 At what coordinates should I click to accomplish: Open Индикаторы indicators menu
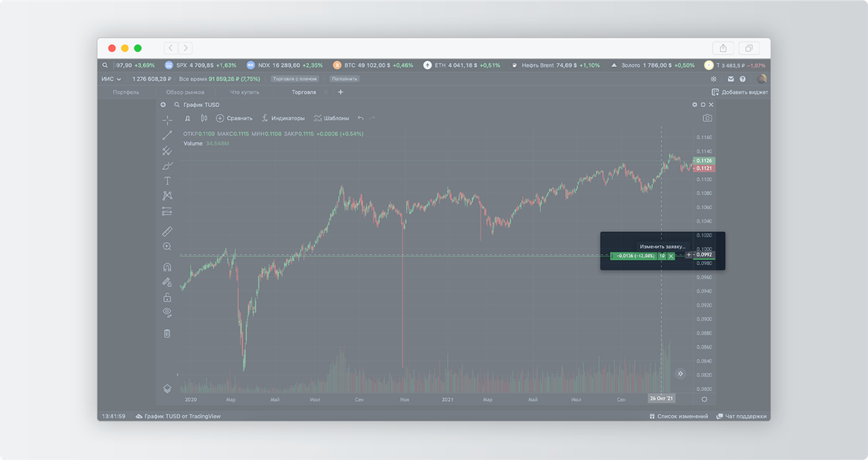(x=283, y=118)
